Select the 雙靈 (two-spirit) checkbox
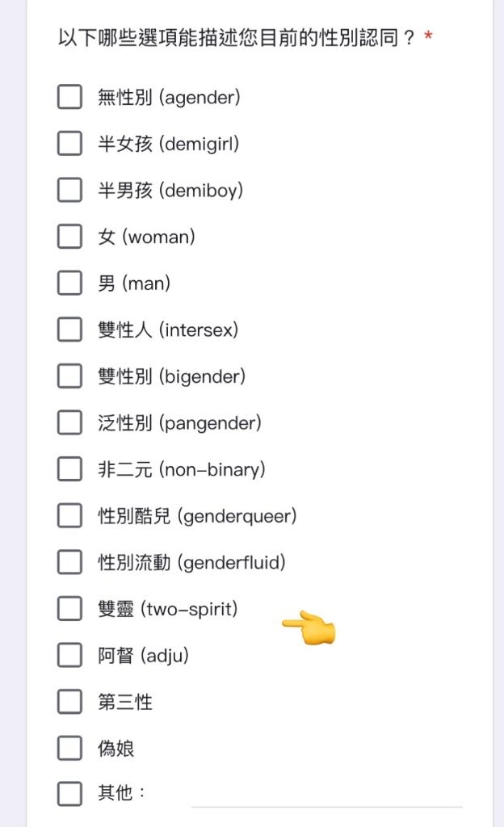 click(x=69, y=608)
